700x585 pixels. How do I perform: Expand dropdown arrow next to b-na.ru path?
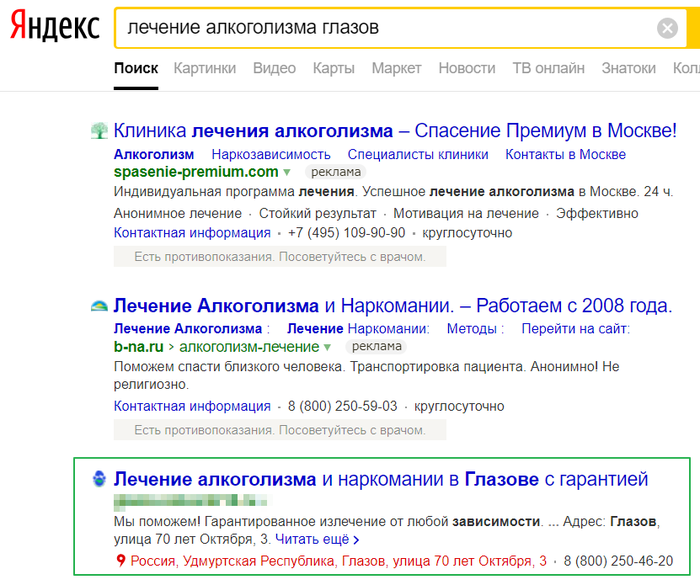(327, 347)
